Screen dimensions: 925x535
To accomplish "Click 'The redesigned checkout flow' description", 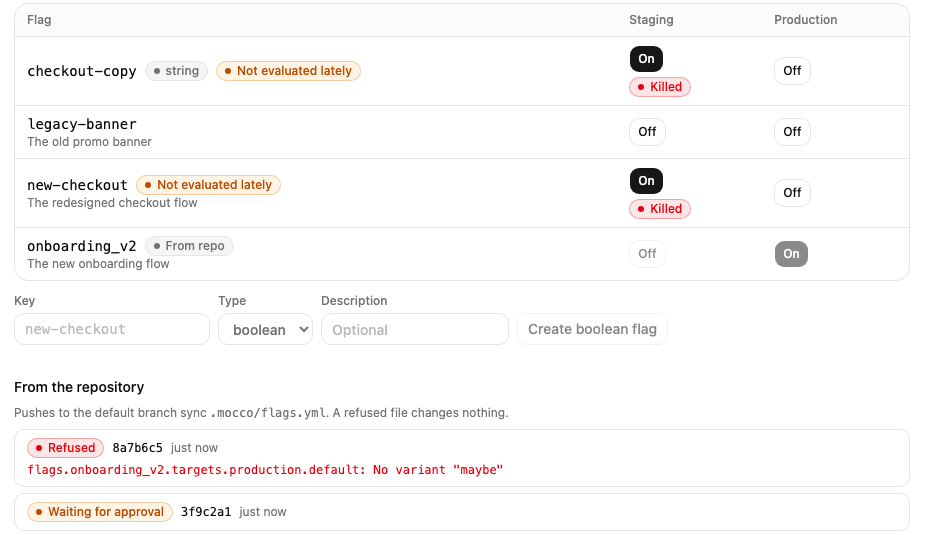I will (x=112, y=203).
